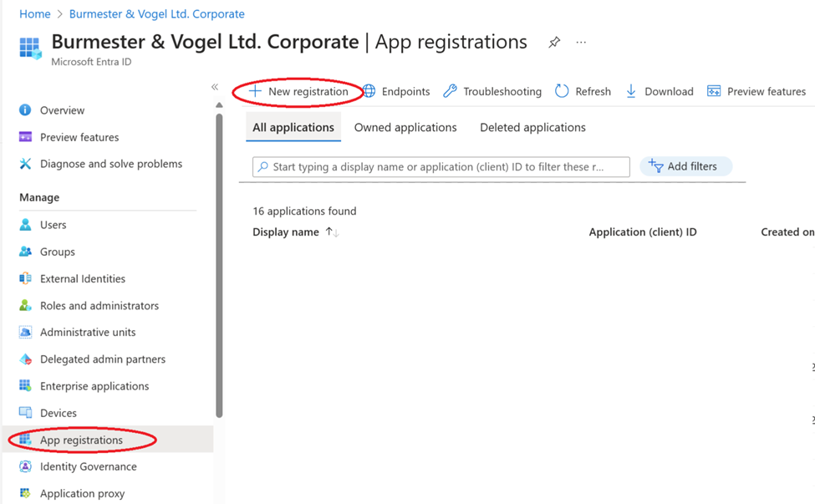Click the Enterprise applications grid icon
Viewport: 815px width, 504px height.
coord(25,385)
